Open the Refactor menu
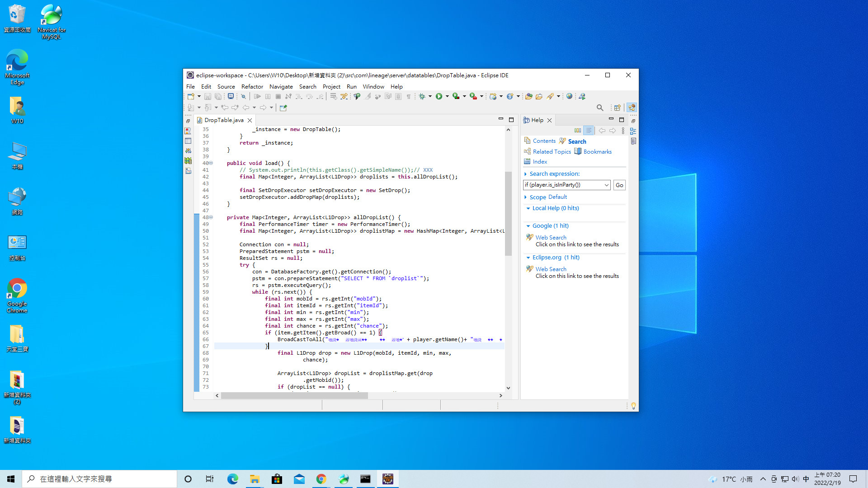Screen dimensions: 868x488 [252, 87]
